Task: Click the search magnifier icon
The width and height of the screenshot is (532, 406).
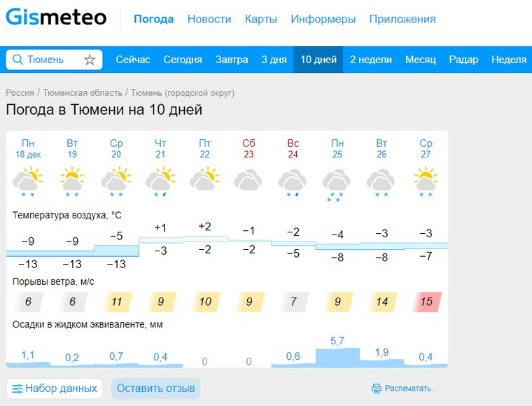Action: coord(17,59)
